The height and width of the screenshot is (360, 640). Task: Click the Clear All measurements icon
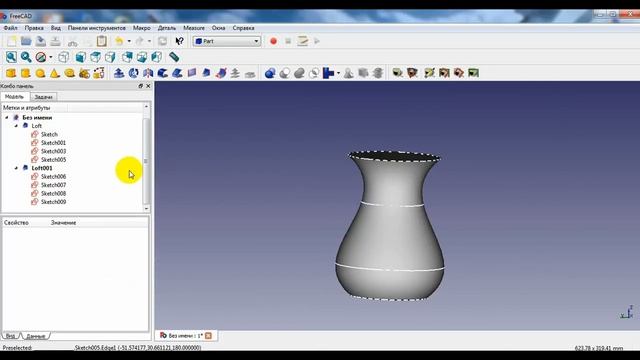[x=429, y=73]
